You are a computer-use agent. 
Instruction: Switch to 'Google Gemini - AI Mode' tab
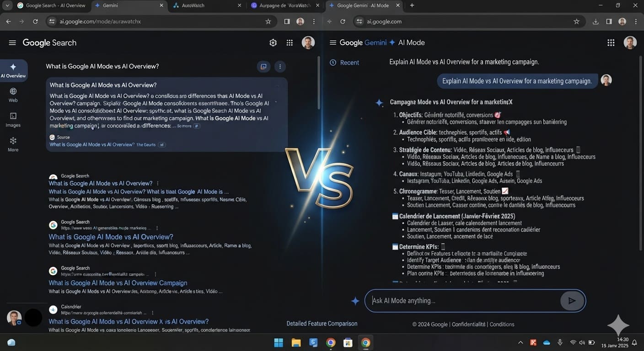(x=365, y=5)
